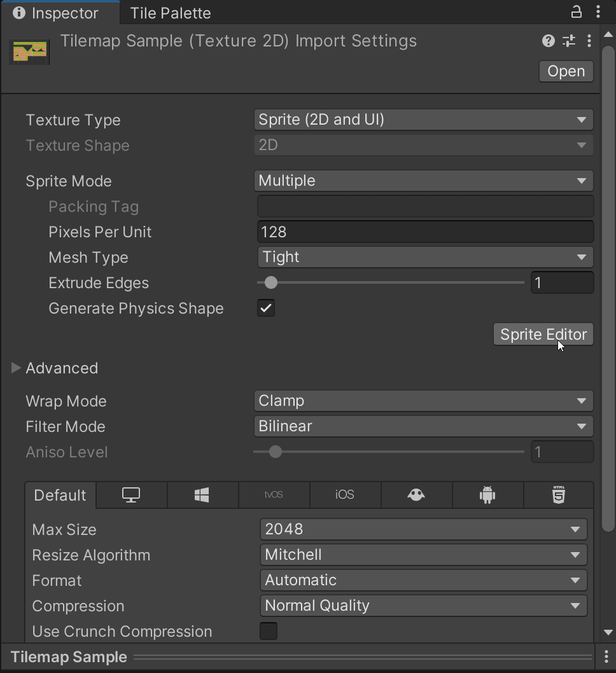616x673 pixels.
Task: Select the Windows Store platform icon
Action: [x=202, y=495]
